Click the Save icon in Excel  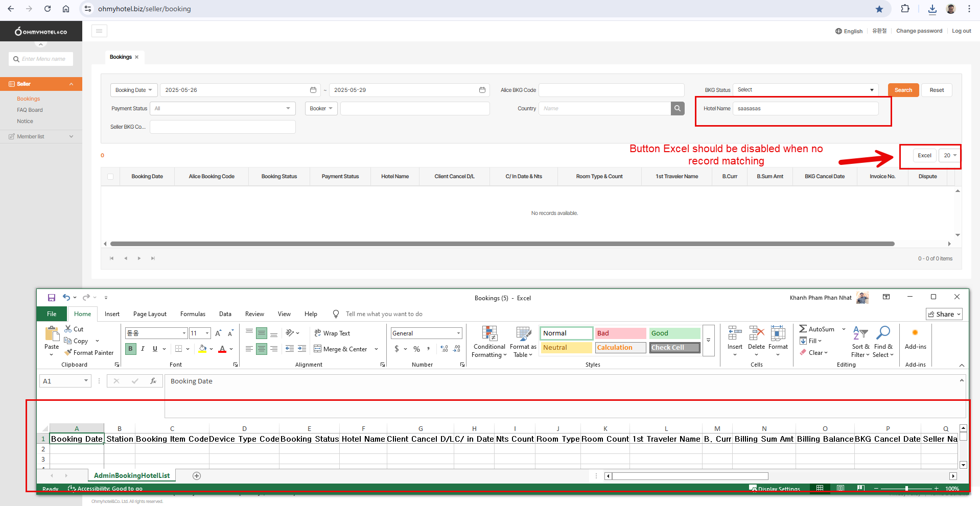(x=51, y=298)
